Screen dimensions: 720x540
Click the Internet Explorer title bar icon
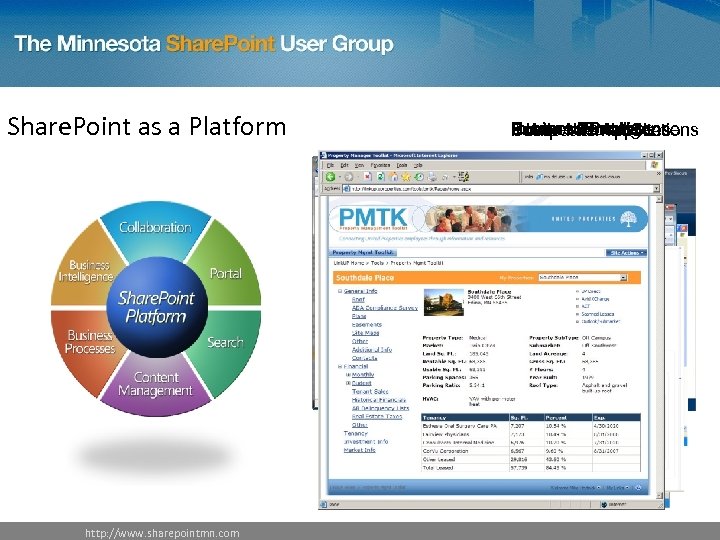click(x=323, y=155)
